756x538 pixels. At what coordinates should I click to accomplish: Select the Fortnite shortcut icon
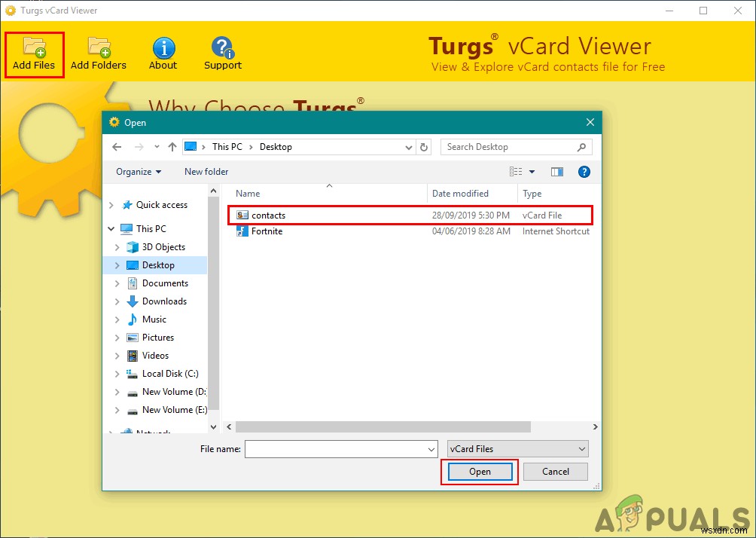pos(242,231)
